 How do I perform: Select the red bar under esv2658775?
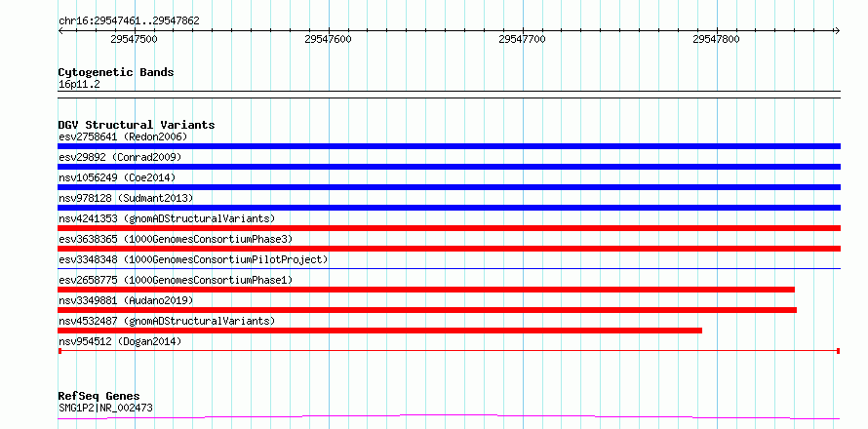point(426,290)
